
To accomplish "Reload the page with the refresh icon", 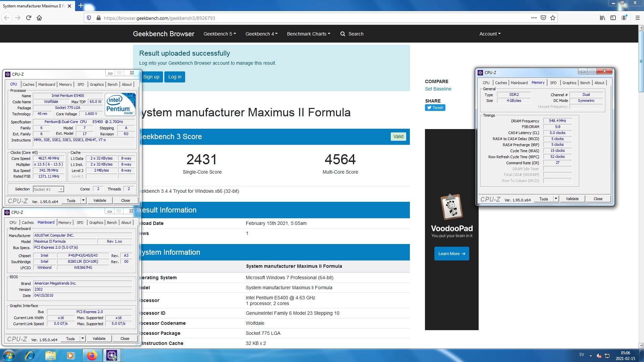I will pos(29,18).
